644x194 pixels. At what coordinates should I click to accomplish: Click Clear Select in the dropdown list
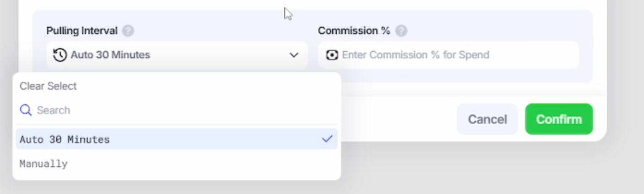click(x=48, y=86)
